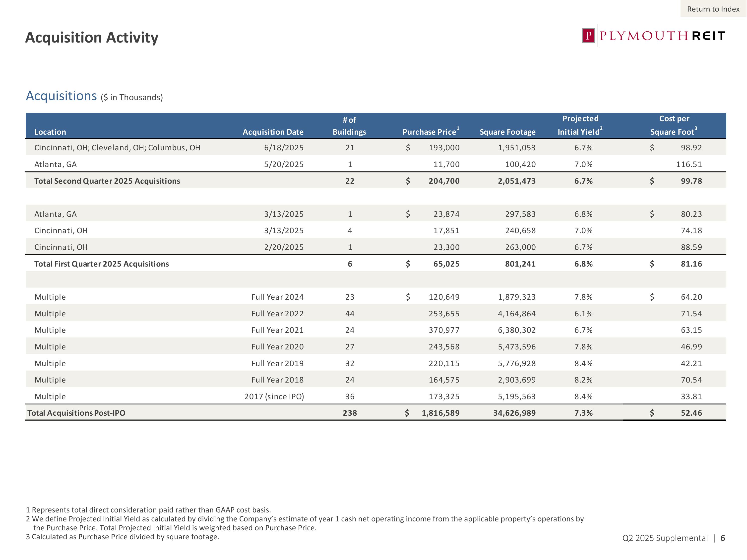The width and height of the screenshot is (747, 560).
Task: Select the Acquisition Date column header
Action: pos(273,132)
